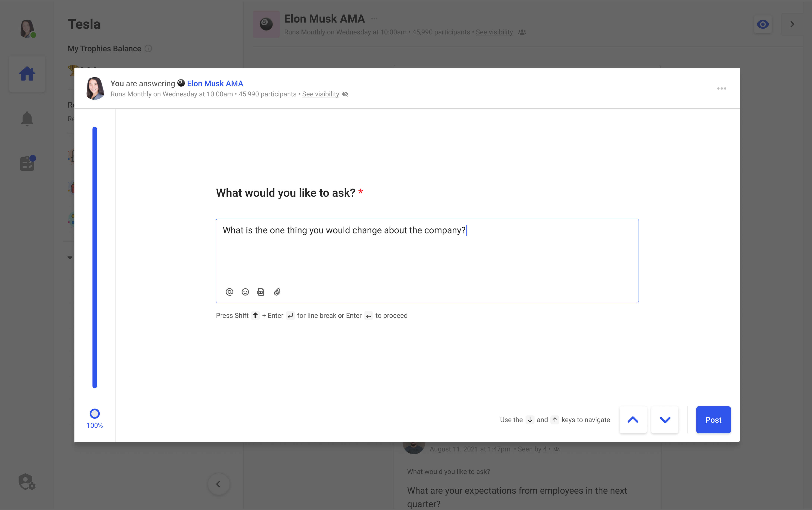The height and width of the screenshot is (510, 812).
Task: Open the tasks sidebar icon with notification dot
Action: [27, 163]
